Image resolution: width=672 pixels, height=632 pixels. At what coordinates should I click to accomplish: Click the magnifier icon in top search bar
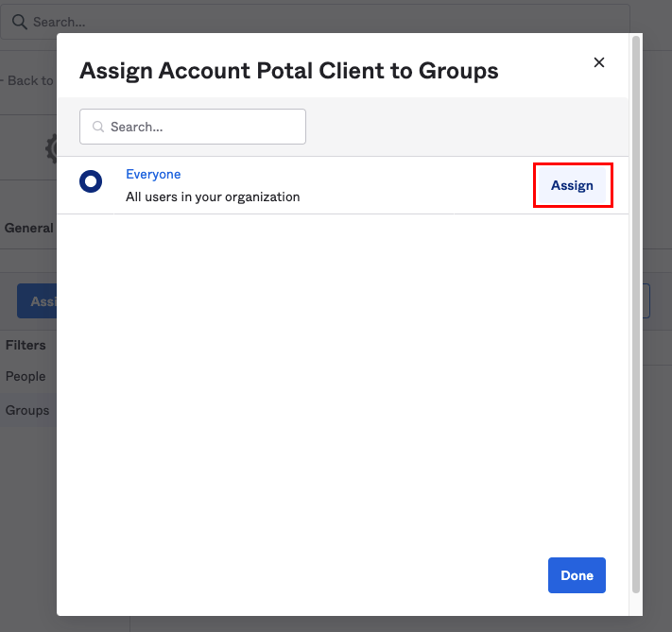pyautogui.click(x=19, y=21)
